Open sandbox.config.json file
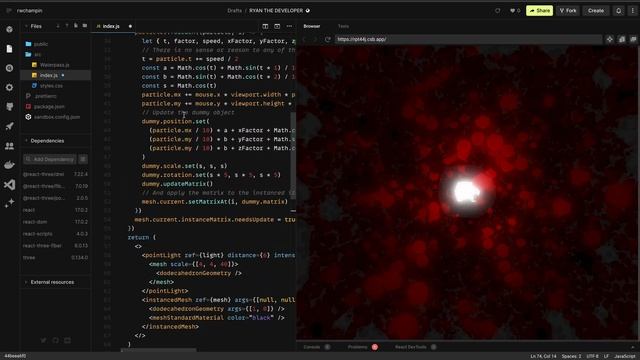The width and height of the screenshot is (640, 360). 56,117
